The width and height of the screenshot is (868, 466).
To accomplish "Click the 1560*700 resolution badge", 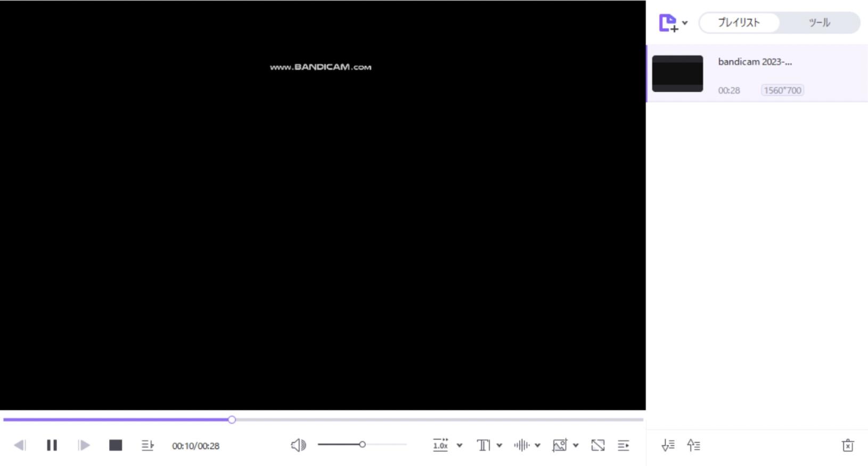I will pos(782,90).
